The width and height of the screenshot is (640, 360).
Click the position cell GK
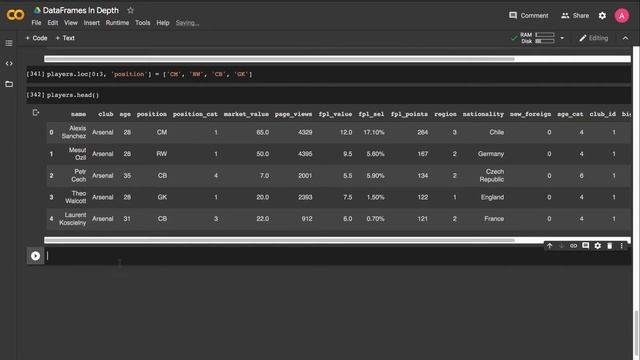pyautogui.click(x=162, y=197)
